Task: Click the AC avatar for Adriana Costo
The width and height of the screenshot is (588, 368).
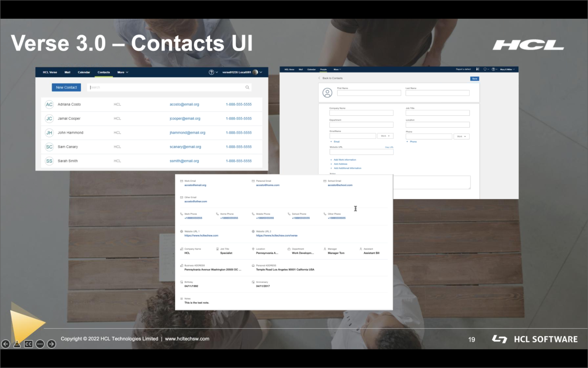Action: (49, 104)
